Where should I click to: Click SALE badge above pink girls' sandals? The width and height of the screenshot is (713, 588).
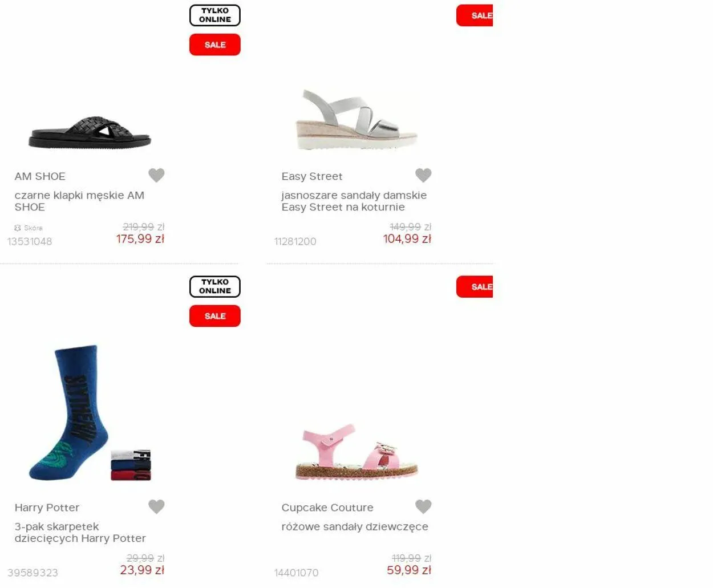point(475,287)
